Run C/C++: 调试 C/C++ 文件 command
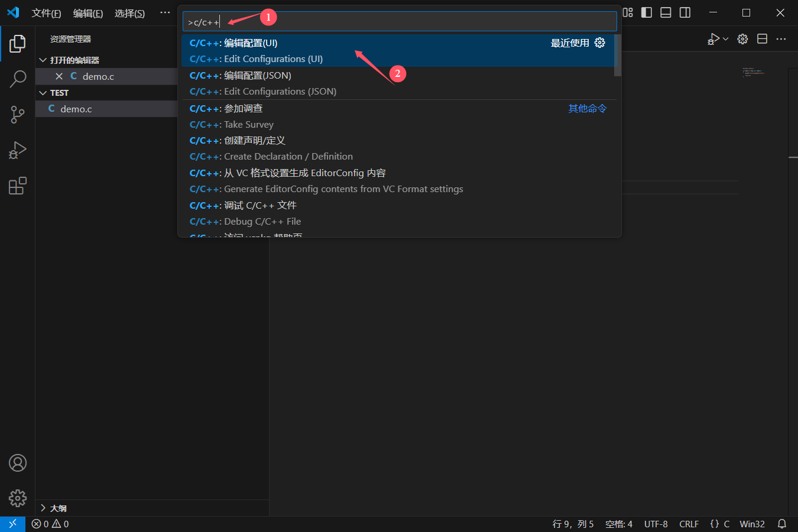This screenshot has height=532, width=798. click(x=397, y=213)
